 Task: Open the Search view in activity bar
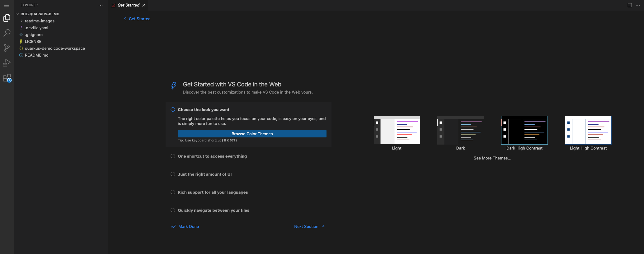pyautogui.click(x=7, y=33)
